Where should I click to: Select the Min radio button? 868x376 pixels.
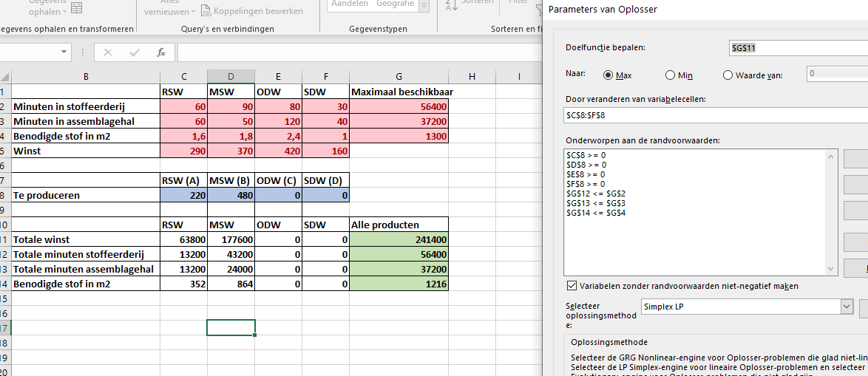pos(670,75)
